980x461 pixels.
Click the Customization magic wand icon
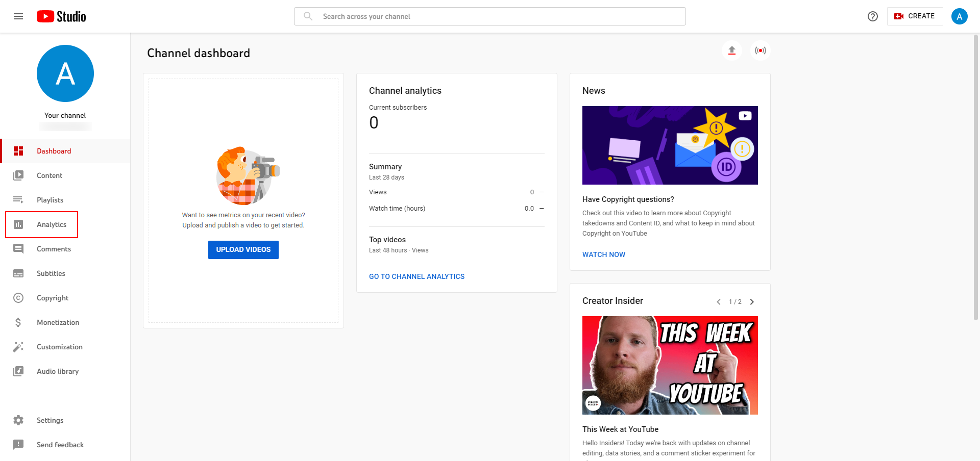[x=18, y=347]
